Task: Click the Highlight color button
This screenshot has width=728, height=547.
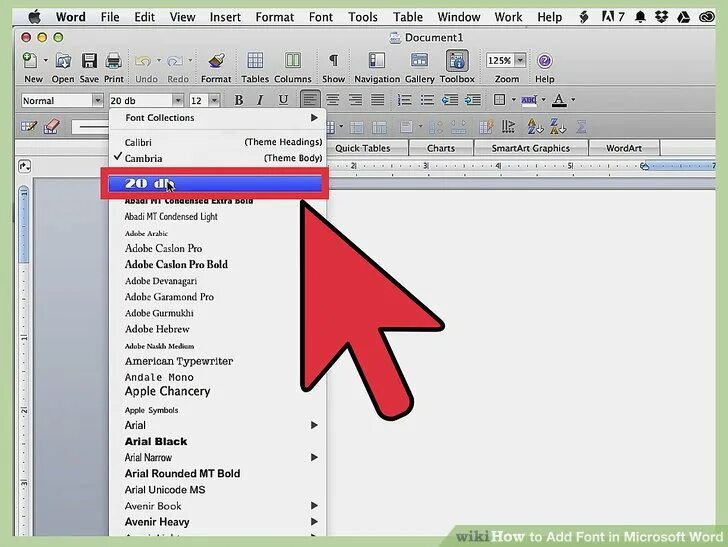Action: coord(529,100)
